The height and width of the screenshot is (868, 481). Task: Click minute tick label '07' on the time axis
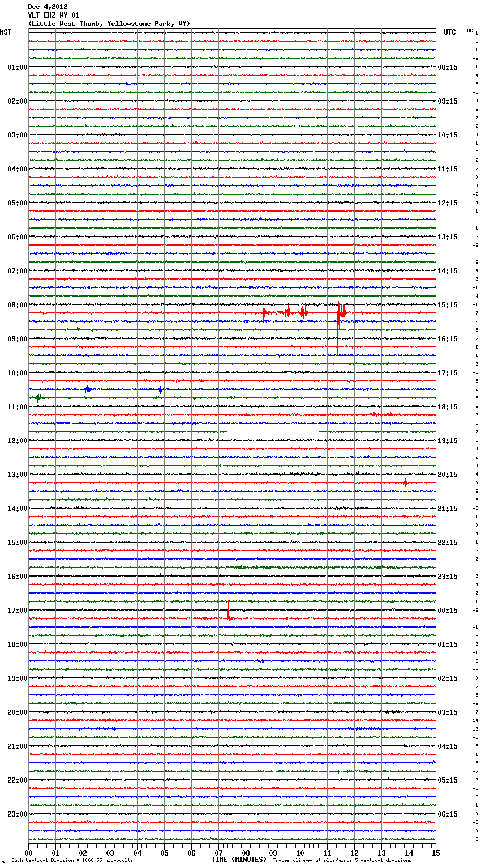click(x=218, y=853)
